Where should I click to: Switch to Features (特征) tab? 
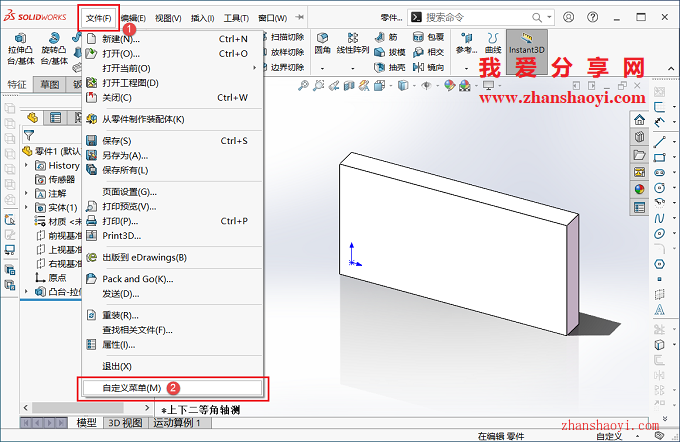[x=17, y=85]
